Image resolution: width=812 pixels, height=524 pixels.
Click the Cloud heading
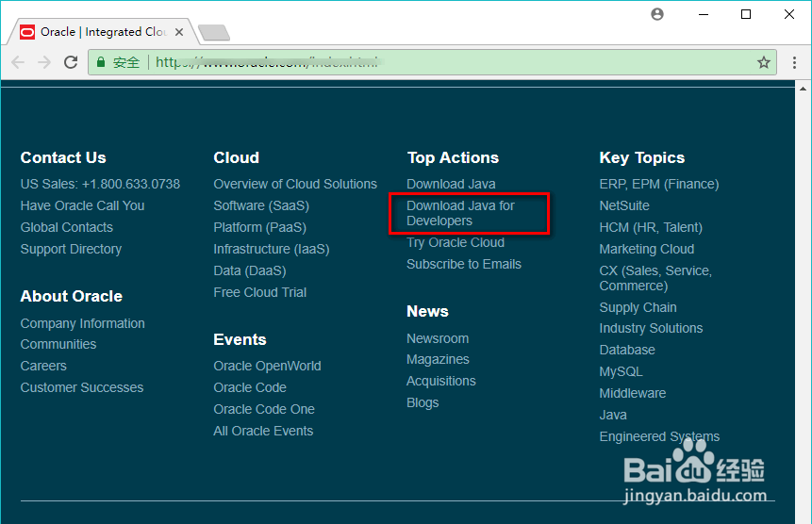click(236, 157)
